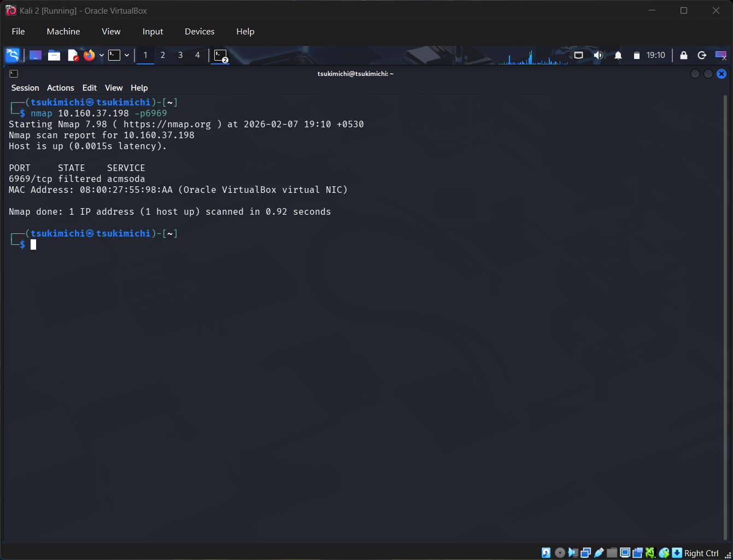733x560 pixels.
Task: Click the power manager battery icon
Action: pyautogui.click(x=636, y=55)
